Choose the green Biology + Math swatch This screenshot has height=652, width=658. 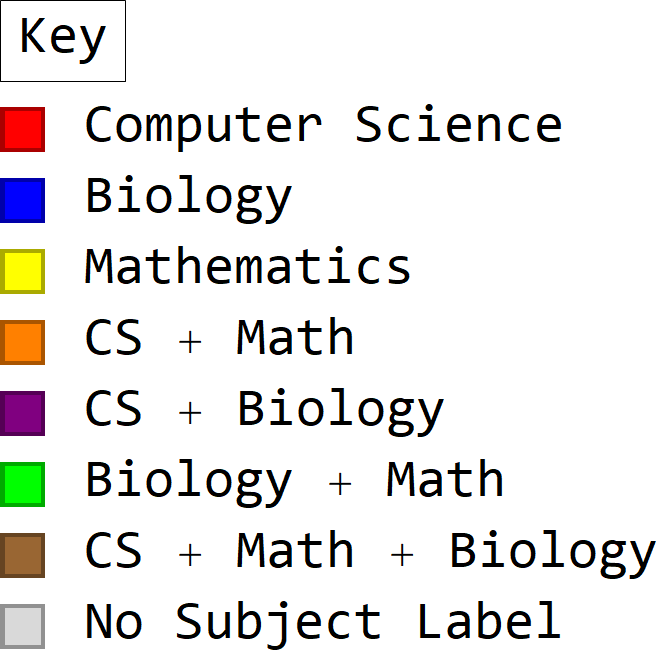click(23, 484)
